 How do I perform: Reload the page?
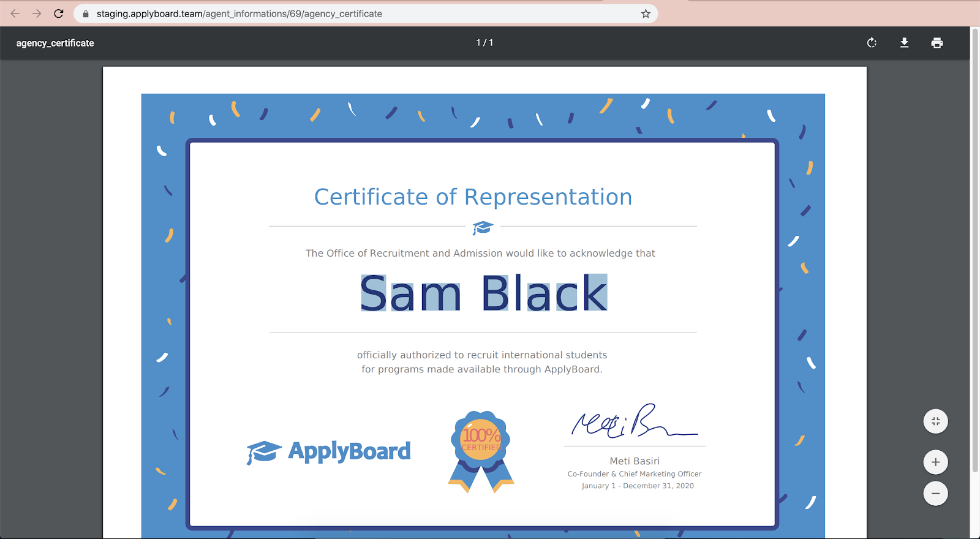point(59,13)
